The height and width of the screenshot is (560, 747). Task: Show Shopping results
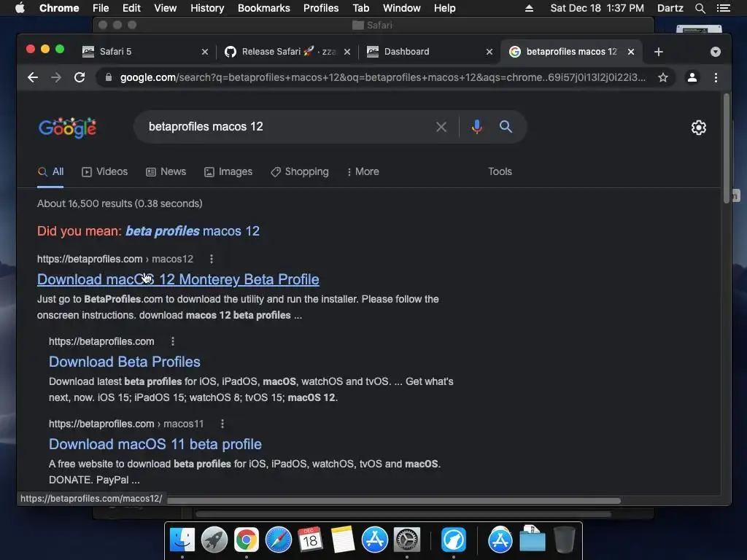pyautogui.click(x=300, y=172)
